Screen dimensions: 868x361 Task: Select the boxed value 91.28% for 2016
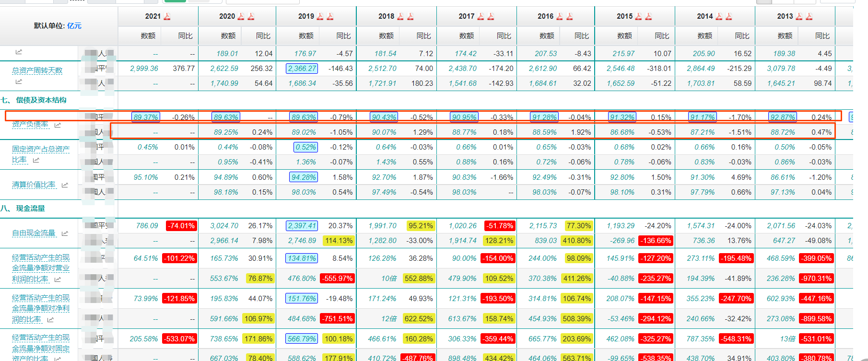(x=544, y=117)
